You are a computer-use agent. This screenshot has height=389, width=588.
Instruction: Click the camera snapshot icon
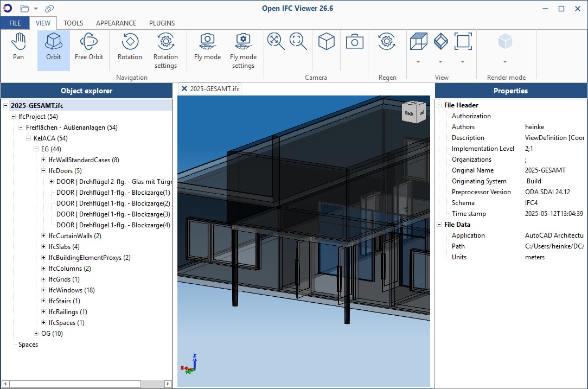[x=354, y=41]
